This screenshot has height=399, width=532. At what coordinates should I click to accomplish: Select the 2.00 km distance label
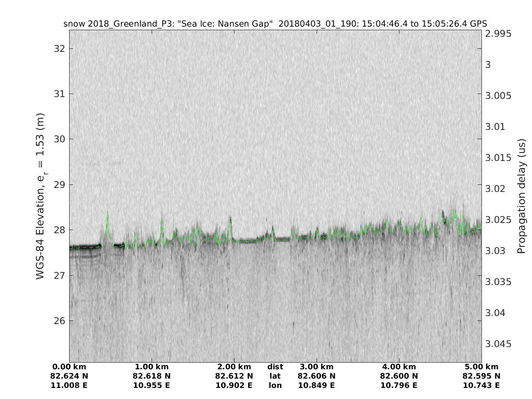tap(234, 367)
